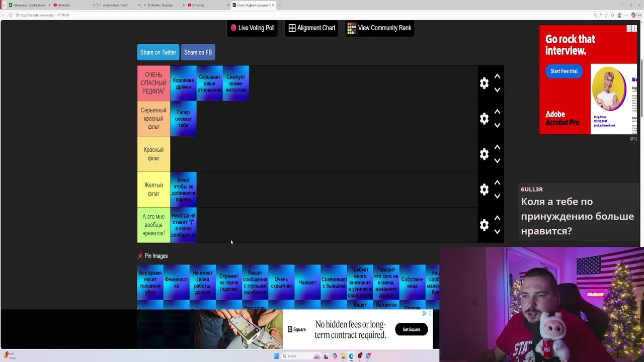Move Серьезный красный флаг row up

click(x=497, y=112)
